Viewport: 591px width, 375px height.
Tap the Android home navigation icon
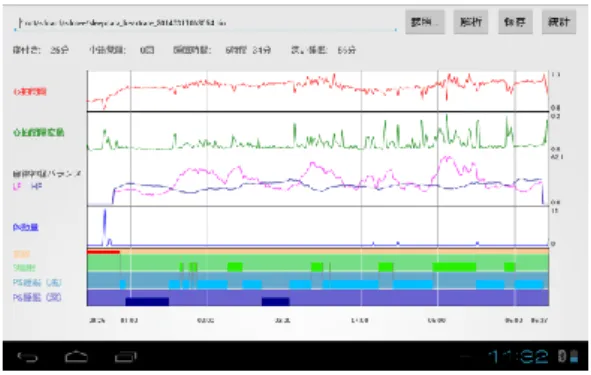pos(77,356)
